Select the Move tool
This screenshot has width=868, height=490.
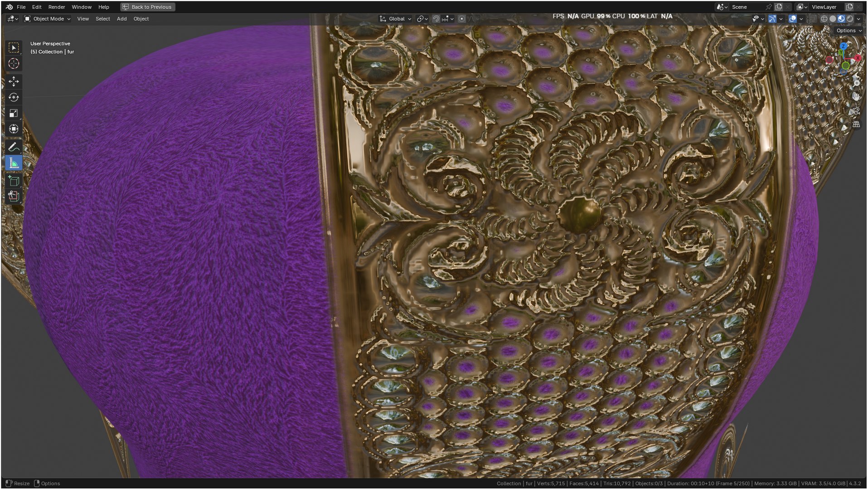(x=14, y=81)
